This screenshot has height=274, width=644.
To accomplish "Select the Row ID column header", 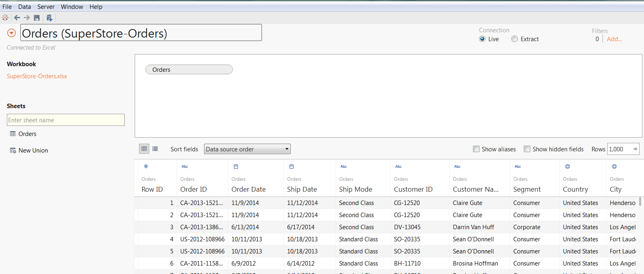I will point(152,189).
